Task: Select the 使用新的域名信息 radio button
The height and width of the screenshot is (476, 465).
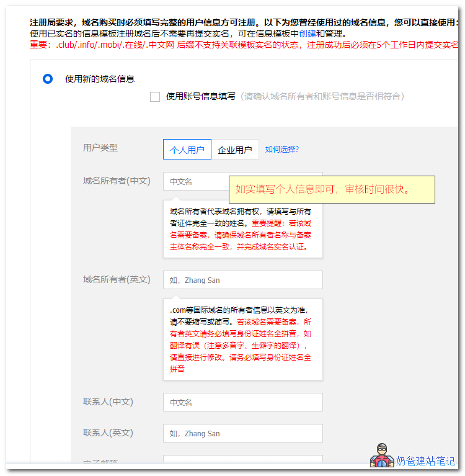Action: click(x=48, y=79)
